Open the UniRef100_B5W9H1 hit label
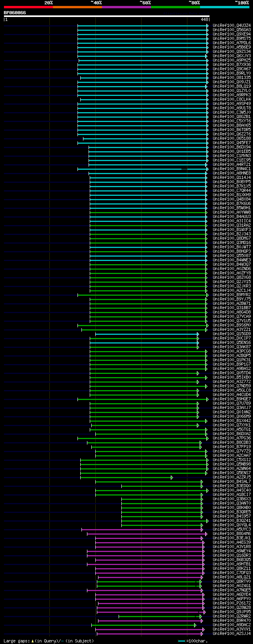253x644 pixels. click(x=232, y=208)
